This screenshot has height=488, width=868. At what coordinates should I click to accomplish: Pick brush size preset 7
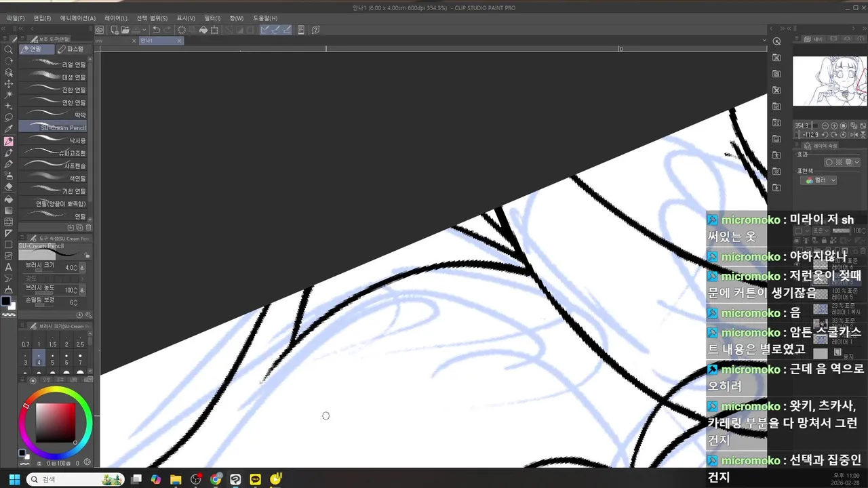80,359
